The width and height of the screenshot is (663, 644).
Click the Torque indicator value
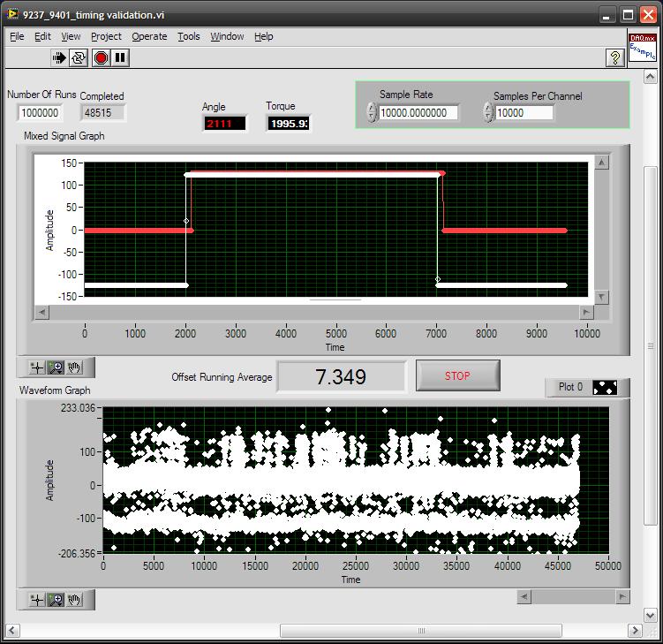click(x=289, y=124)
